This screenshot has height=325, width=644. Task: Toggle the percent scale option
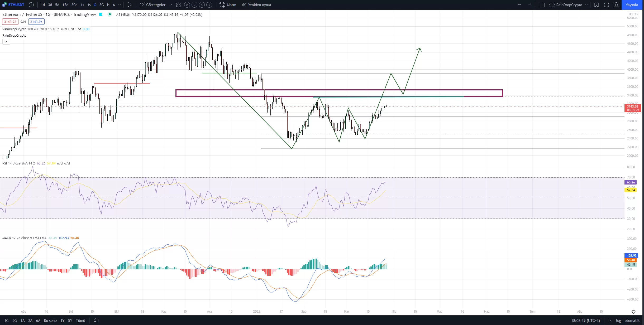[610, 321]
